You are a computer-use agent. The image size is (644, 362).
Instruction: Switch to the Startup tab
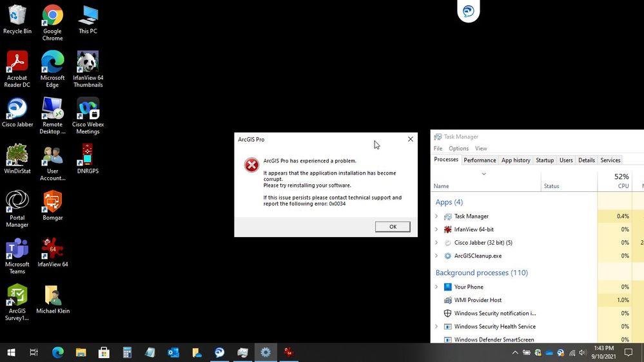[x=545, y=160]
